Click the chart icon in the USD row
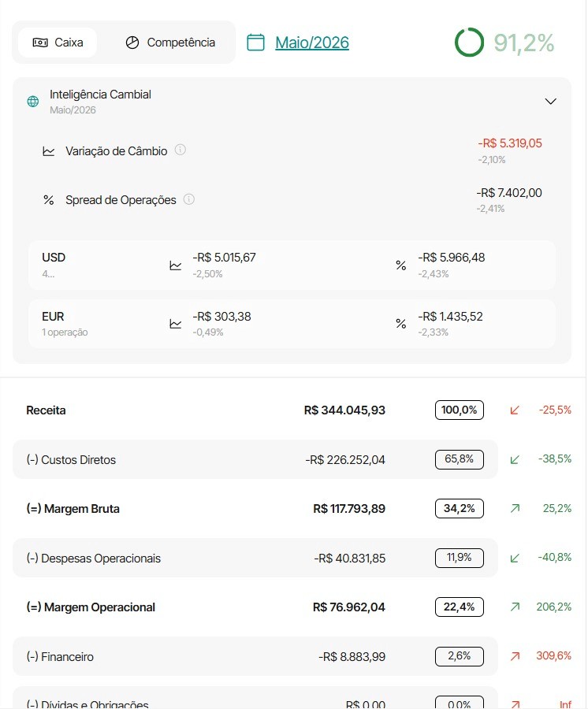Viewport: 588px width, 709px height. (x=176, y=265)
